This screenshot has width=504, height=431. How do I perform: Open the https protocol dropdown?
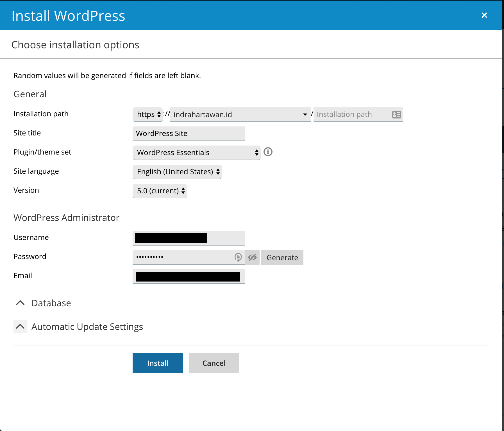coord(148,114)
